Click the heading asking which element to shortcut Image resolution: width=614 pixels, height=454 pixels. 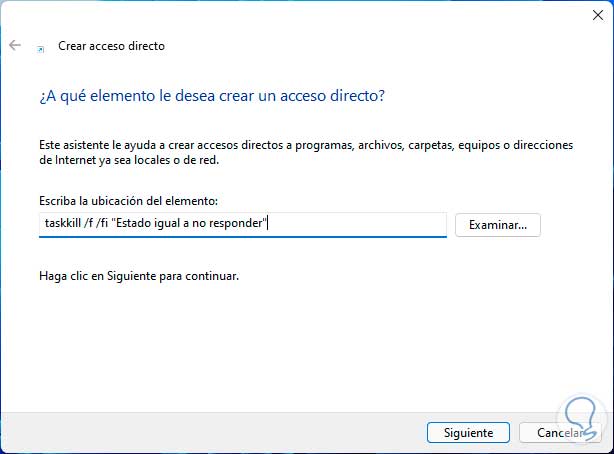coord(212,96)
